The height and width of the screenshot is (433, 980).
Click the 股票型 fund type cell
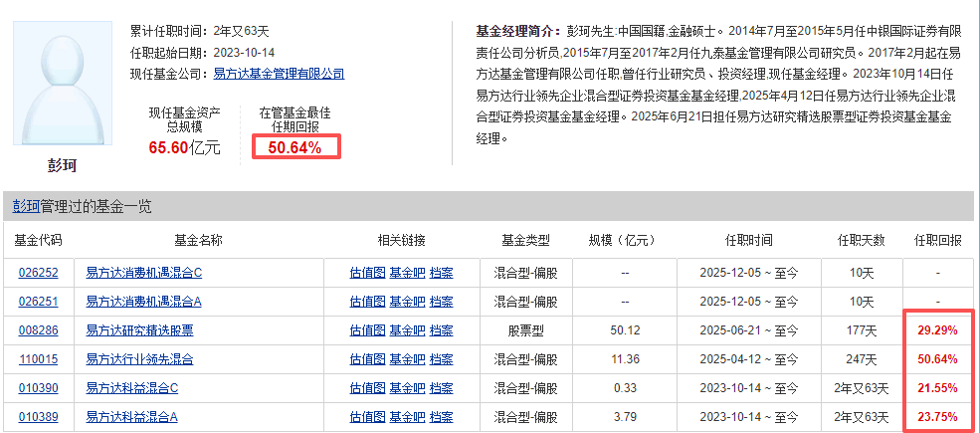(x=525, y=330)
